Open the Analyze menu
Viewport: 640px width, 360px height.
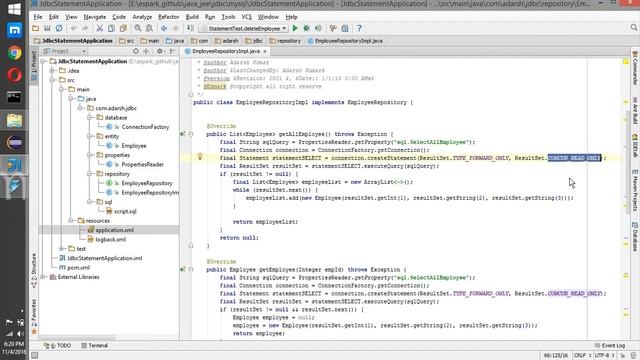pyautogui.click(x=142, y=17)
